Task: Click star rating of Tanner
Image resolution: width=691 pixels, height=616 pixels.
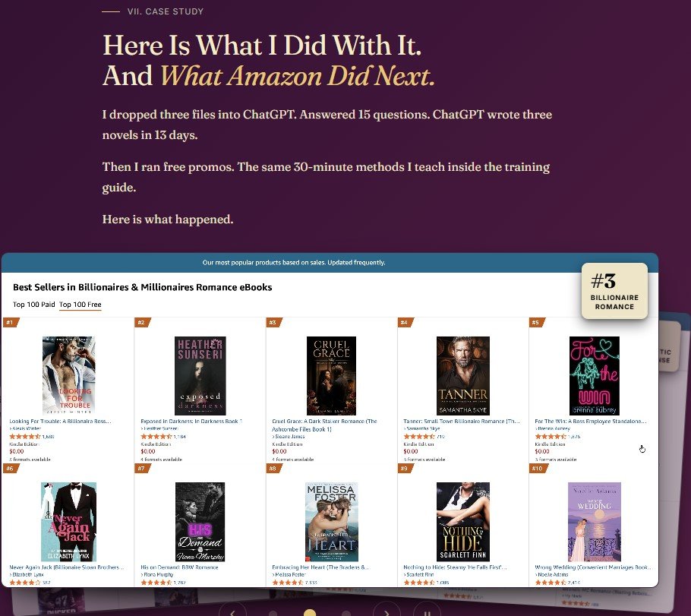Action: [x=418, y=436]
